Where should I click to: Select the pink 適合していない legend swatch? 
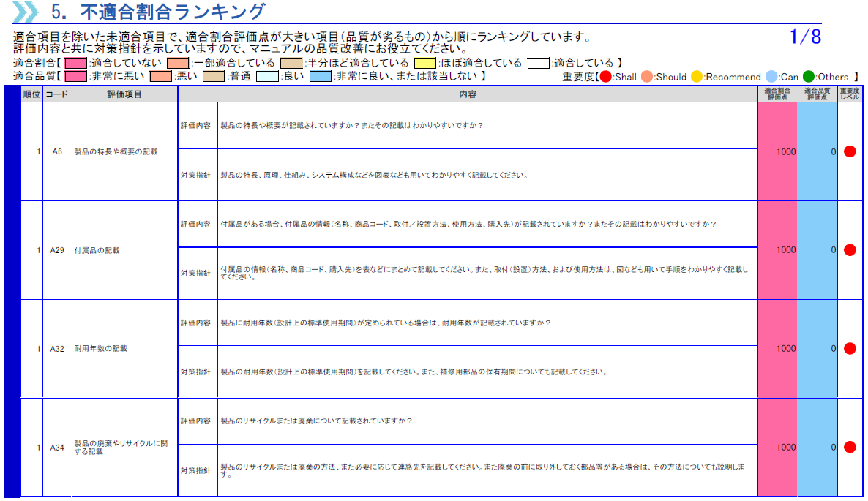click(76, 63)
